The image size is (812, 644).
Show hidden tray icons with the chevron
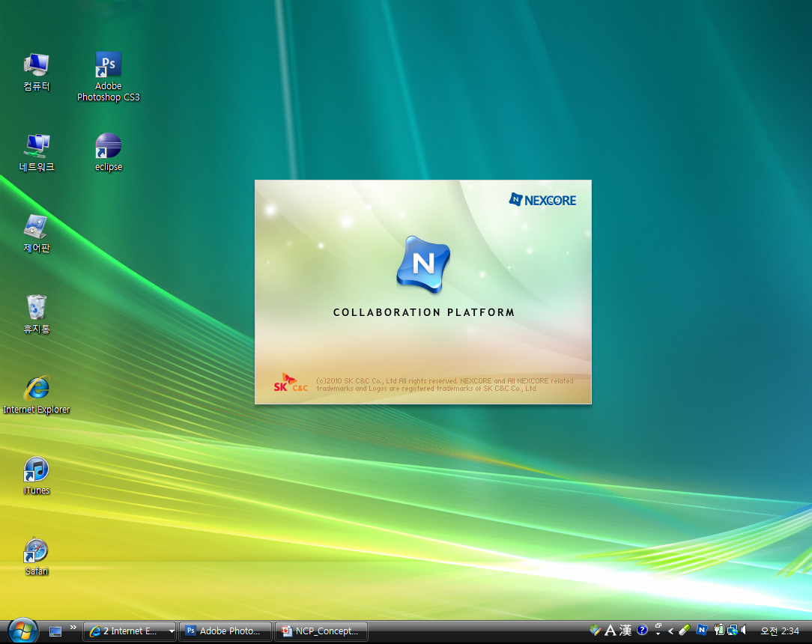point(670,631)
